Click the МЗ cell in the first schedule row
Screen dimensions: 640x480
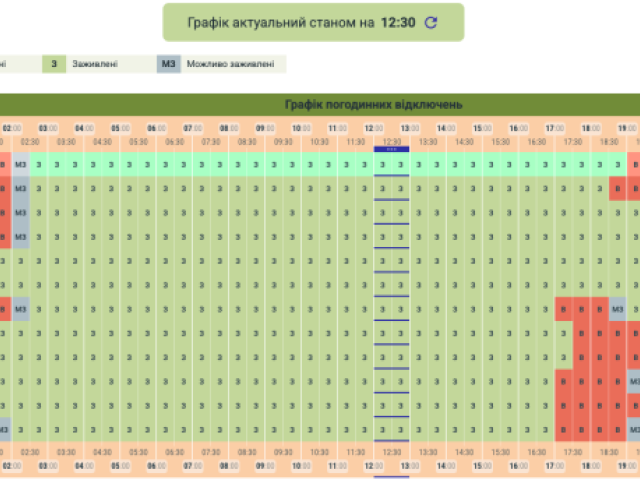pos(20,164)
